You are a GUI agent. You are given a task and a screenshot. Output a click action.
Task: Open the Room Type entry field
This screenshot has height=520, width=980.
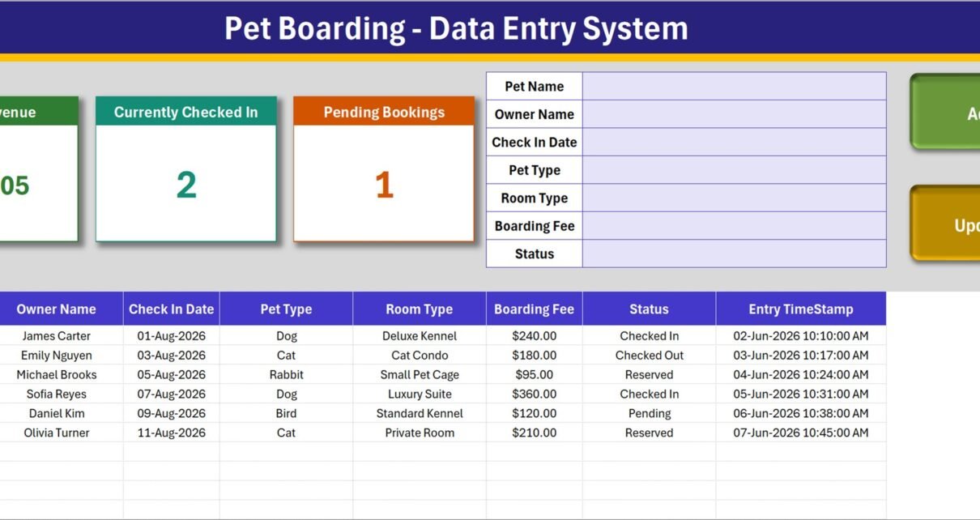pos(734,198)
